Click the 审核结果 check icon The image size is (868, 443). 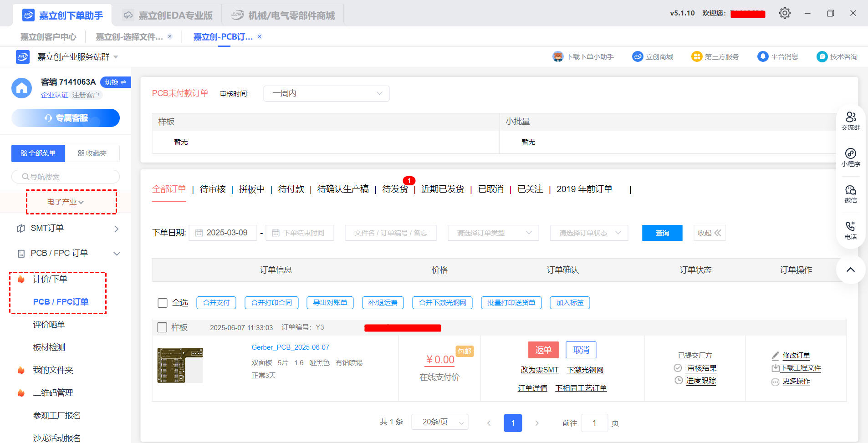click(678, 368)
